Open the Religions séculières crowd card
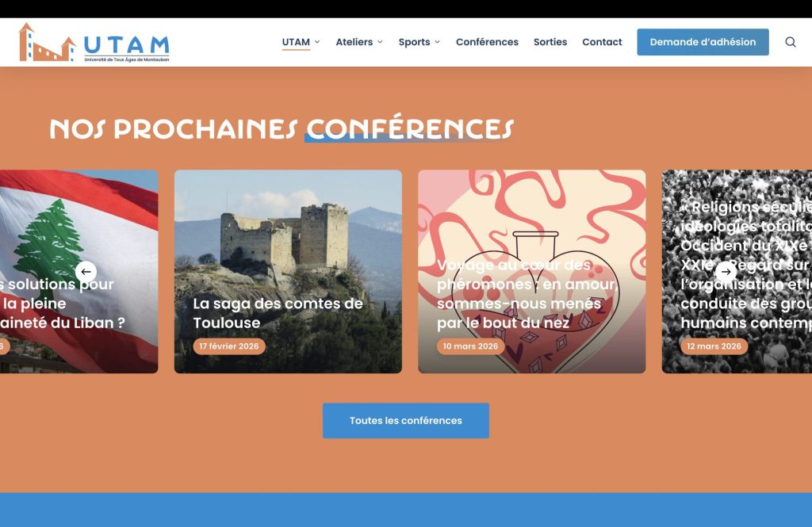The height and width of the screenshot is (527, 812). (737, 271)
